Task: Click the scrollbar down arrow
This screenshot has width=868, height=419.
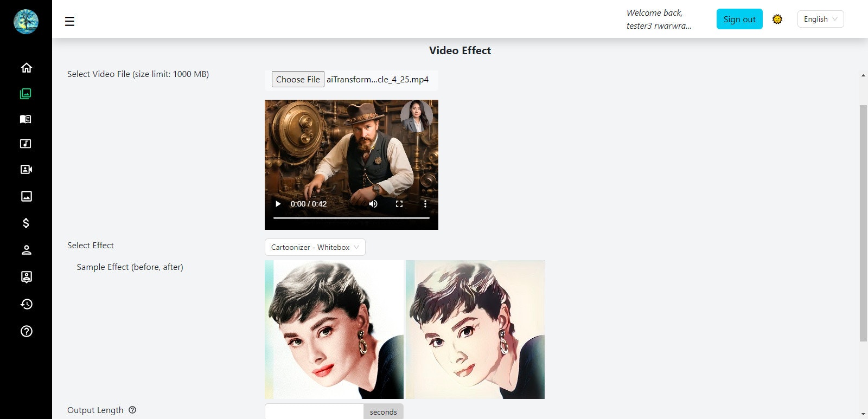Action: point(863,414)
